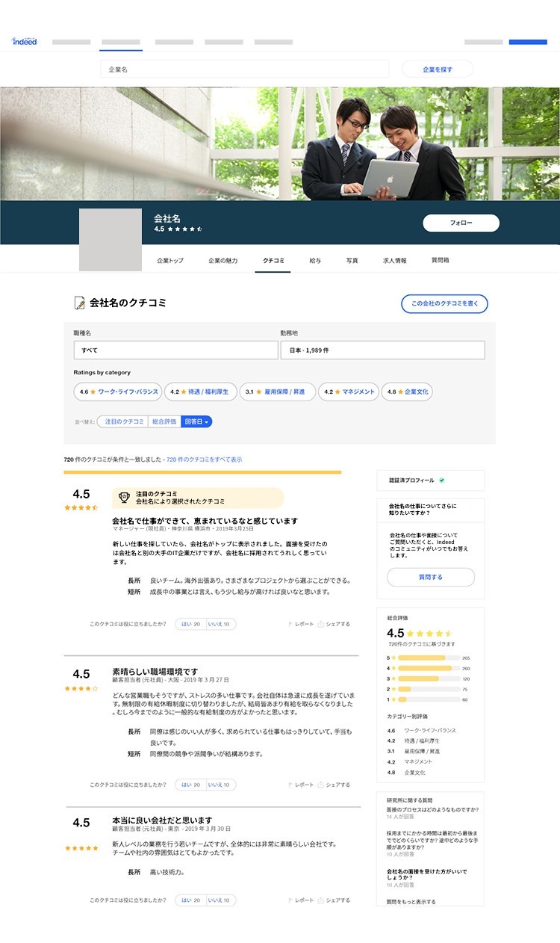The height and width of the screenshot is (943, 560).
Task: Vote いいえ on the second review
Action: pyautogui.click(x=220, y=785)
